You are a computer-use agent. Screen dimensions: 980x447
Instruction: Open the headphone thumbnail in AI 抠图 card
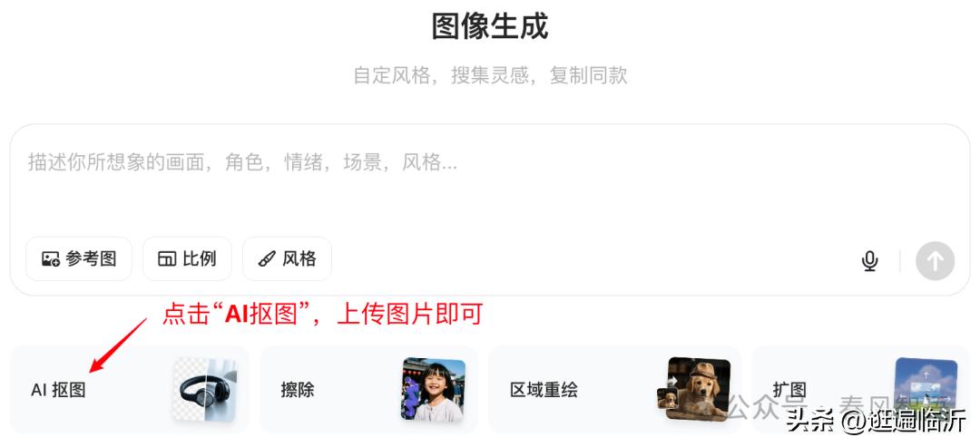[x=205, y=390]
